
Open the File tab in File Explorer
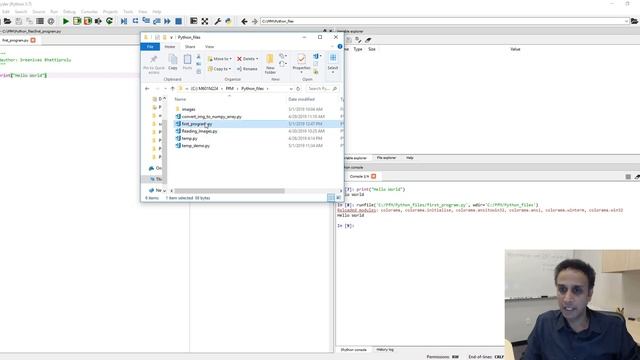(150, 47)
